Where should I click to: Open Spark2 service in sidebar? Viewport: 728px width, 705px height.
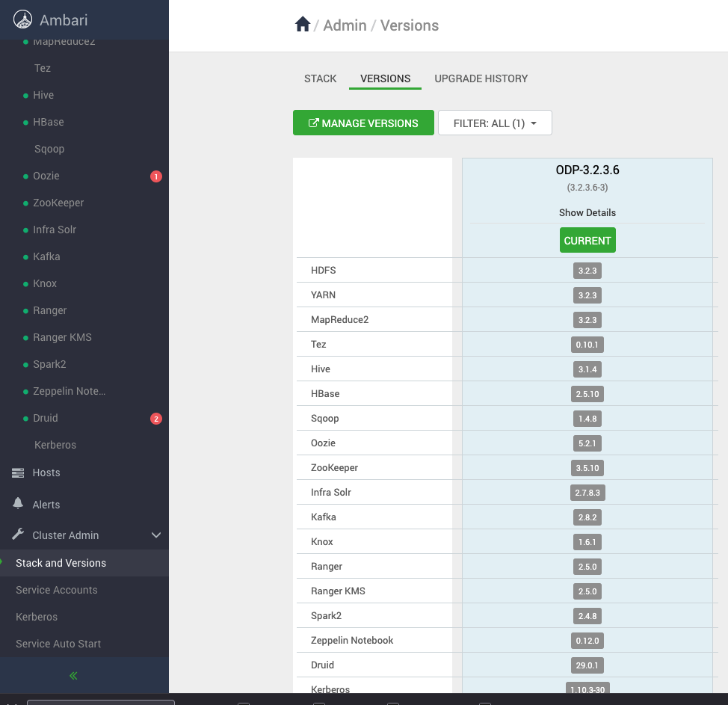click(x=49, y=365)
